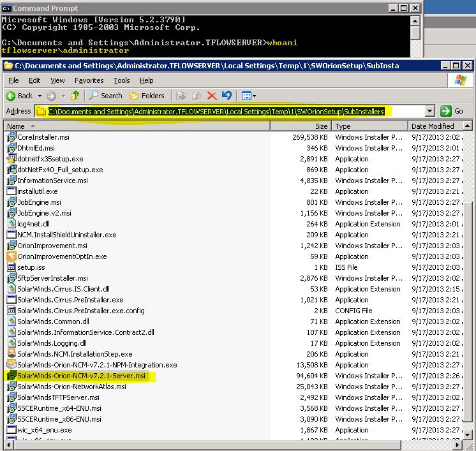Select SolarWinds.Logging.dll file name

pos(52,343)
